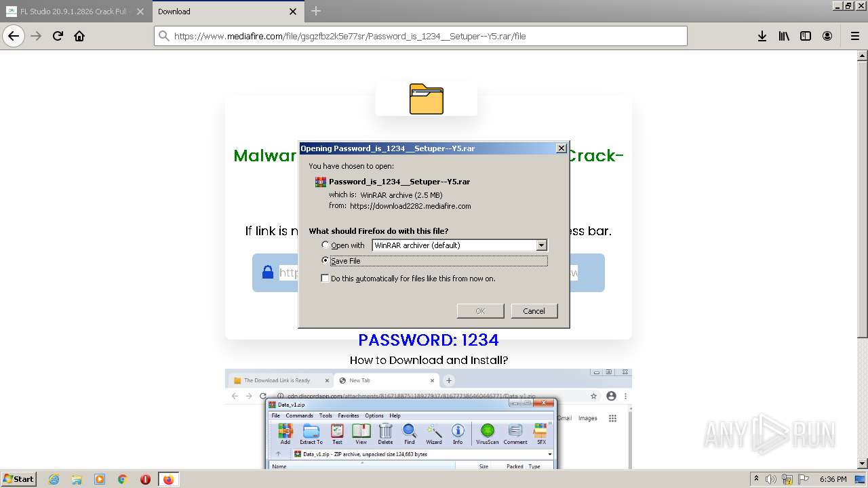Select the Save File radio button
Viewport: 868px width, 488px height.
tap(325, 260)
